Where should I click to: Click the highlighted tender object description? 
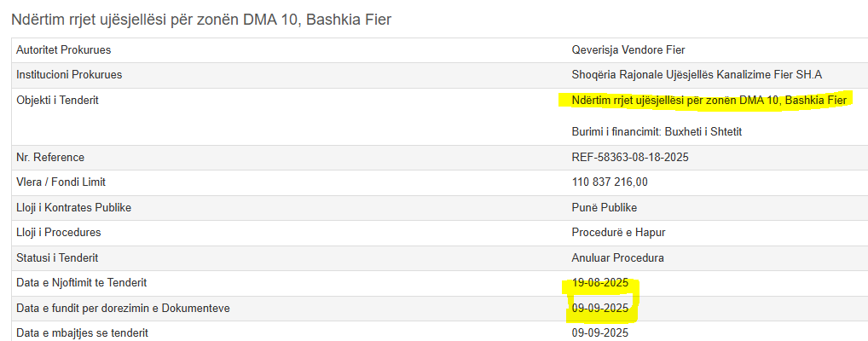coord(709,101)
